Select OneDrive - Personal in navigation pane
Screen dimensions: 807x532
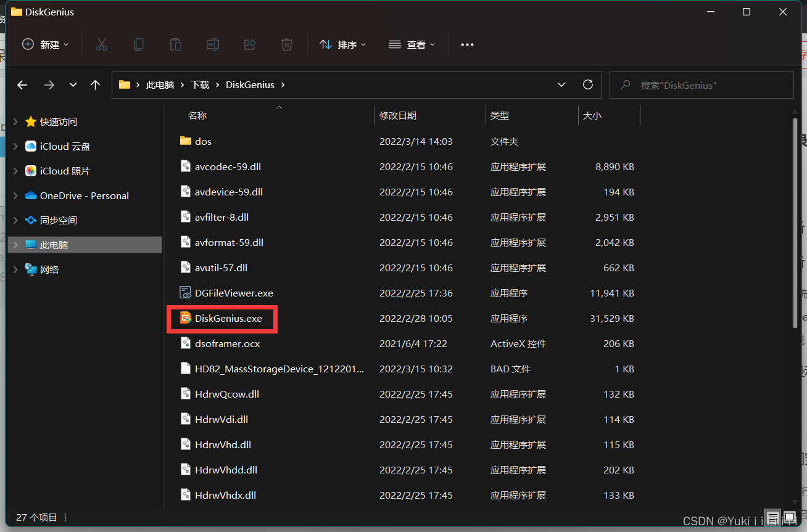pos(85,195)
